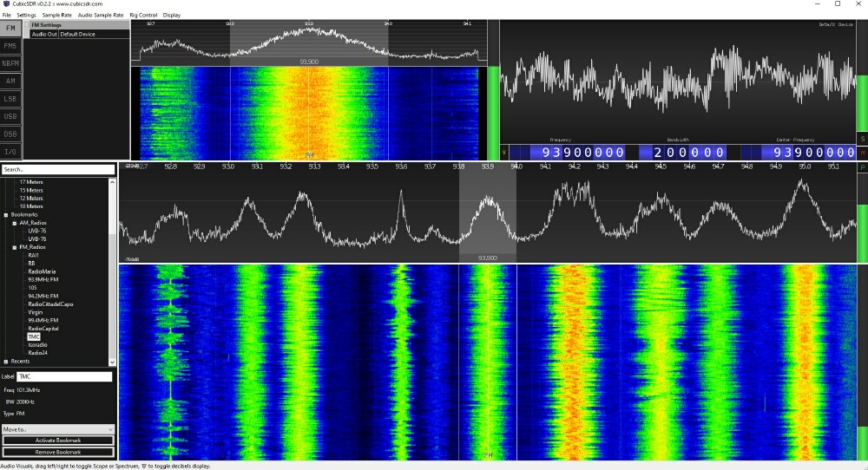Image resolution: width=868 pixels, height=470 pixels.
Task: Click the bookmark tree scroll-up arrow
Action: 112,182
